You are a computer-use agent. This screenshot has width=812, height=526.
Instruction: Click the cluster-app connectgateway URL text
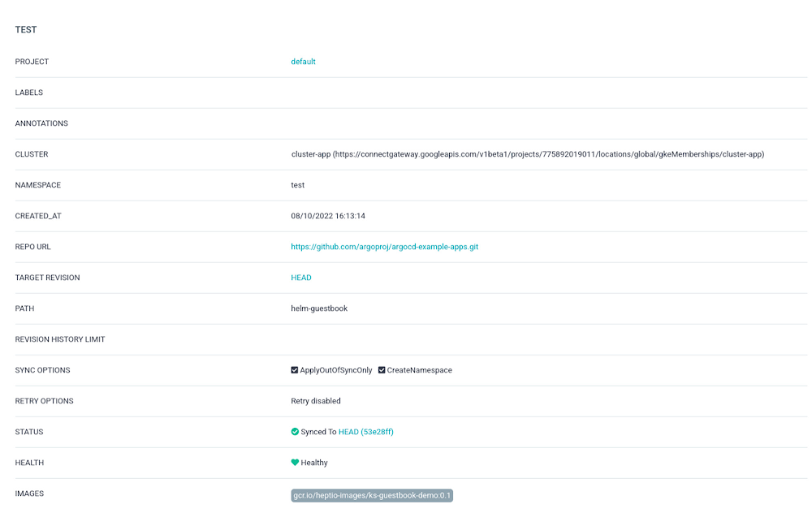click(x=527, y=154)
